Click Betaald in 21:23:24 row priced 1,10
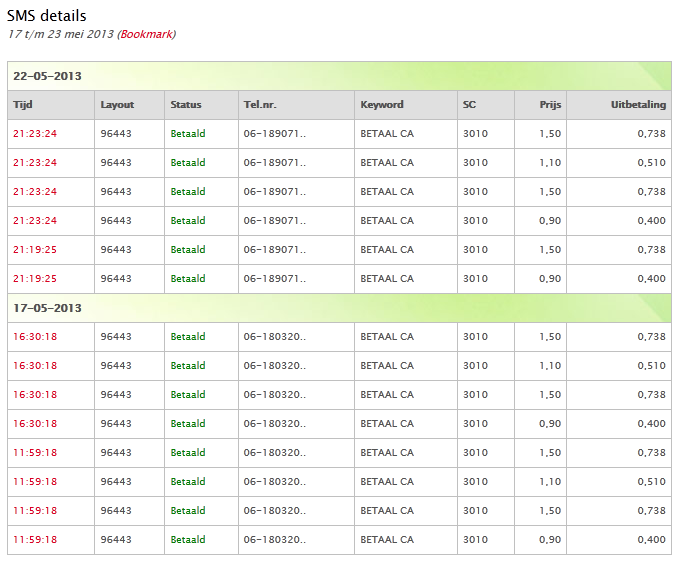The width and height of the screenshot is (683, 564). coord(188,162)
